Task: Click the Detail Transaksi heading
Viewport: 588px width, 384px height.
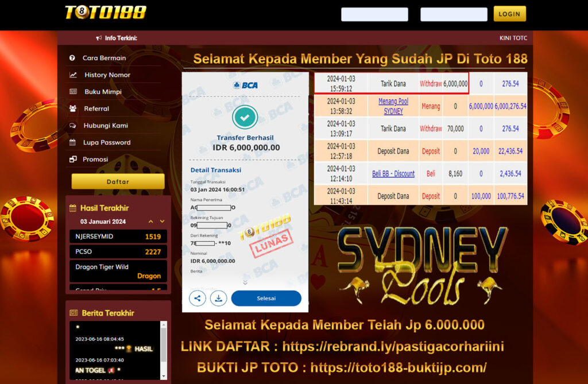Action: (216, 170)
